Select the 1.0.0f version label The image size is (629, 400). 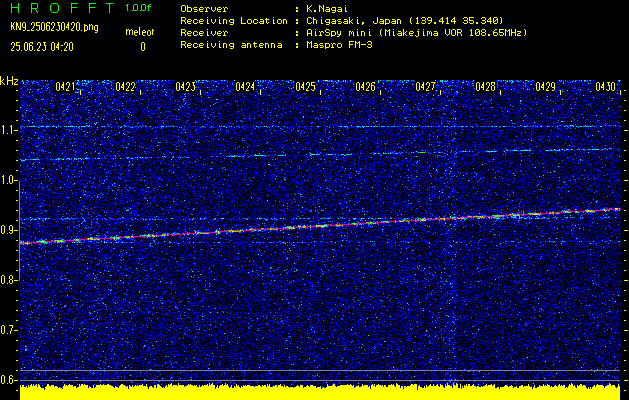(x=138, y=8)
